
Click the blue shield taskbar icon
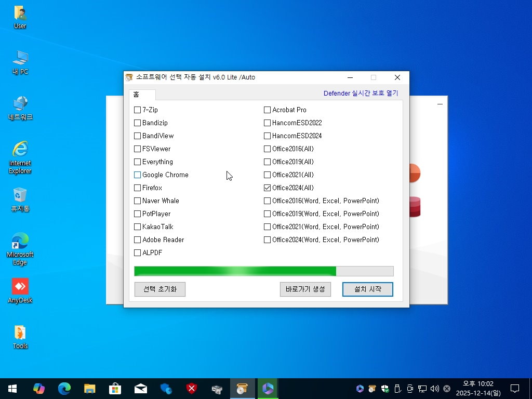[166, 389]
